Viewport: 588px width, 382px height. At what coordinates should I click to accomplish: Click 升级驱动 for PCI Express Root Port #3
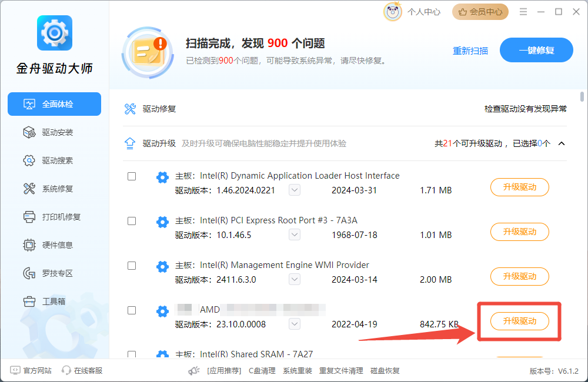[x=520, y=232]
